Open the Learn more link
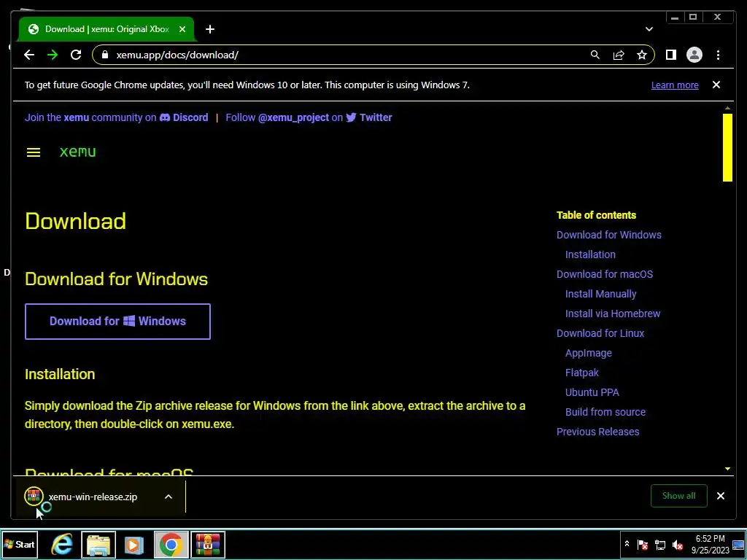The width and height of the screenshot is (747, 560). point(675,85)
